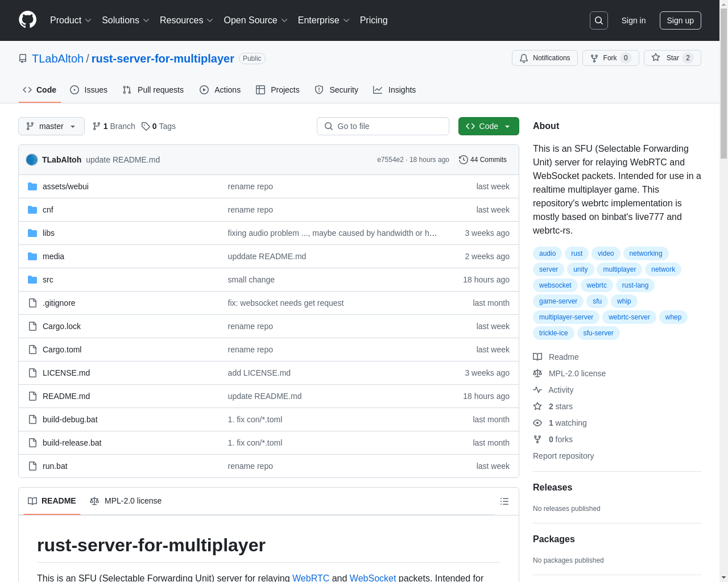Viewport: 728px width, 582px height.
Task: Open the search magnifier button
Action: tap(599, 20)
